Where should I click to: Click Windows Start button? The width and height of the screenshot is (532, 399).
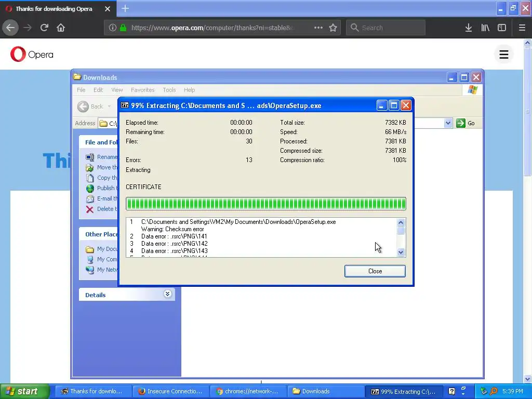click(25, 391)
